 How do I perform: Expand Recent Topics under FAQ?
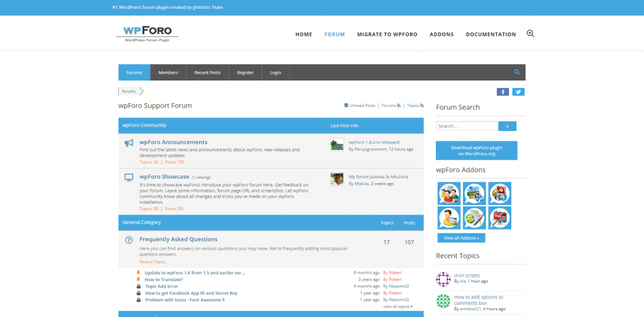pyautogui.click(x=152, y=262)
